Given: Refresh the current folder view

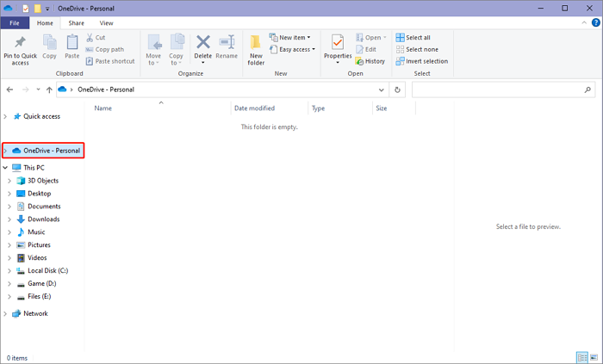Looking at the screenshot, I should [397, 89].
